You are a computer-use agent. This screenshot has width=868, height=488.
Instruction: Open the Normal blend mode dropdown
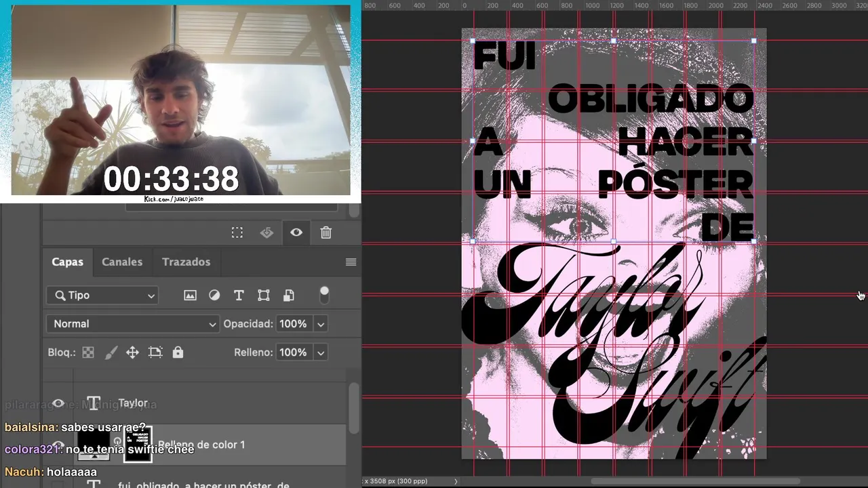click(132, 324)
